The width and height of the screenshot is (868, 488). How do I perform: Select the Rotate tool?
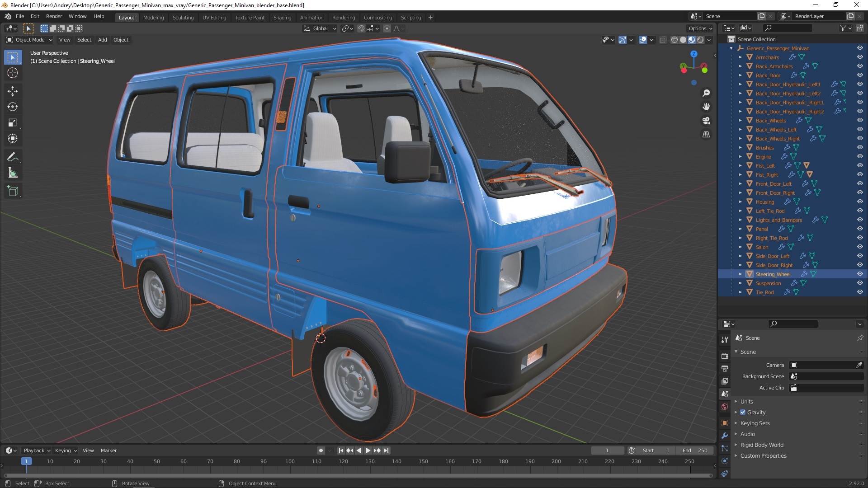point(13,107)
